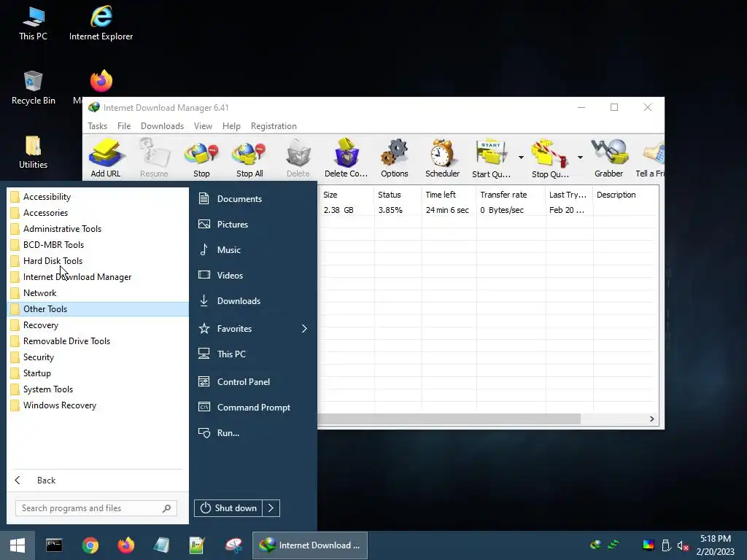Open the View menu
The height and width of the screenshot is (560, 747).
(203, 126)
